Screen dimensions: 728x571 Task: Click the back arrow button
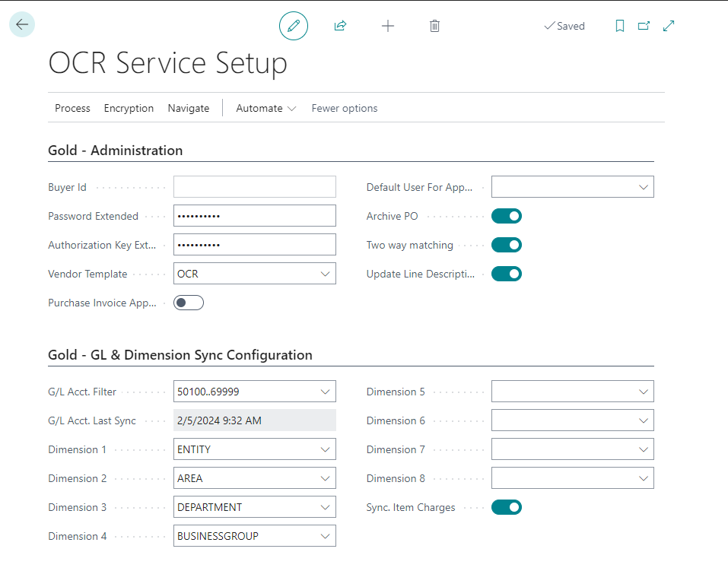point(22,25)
